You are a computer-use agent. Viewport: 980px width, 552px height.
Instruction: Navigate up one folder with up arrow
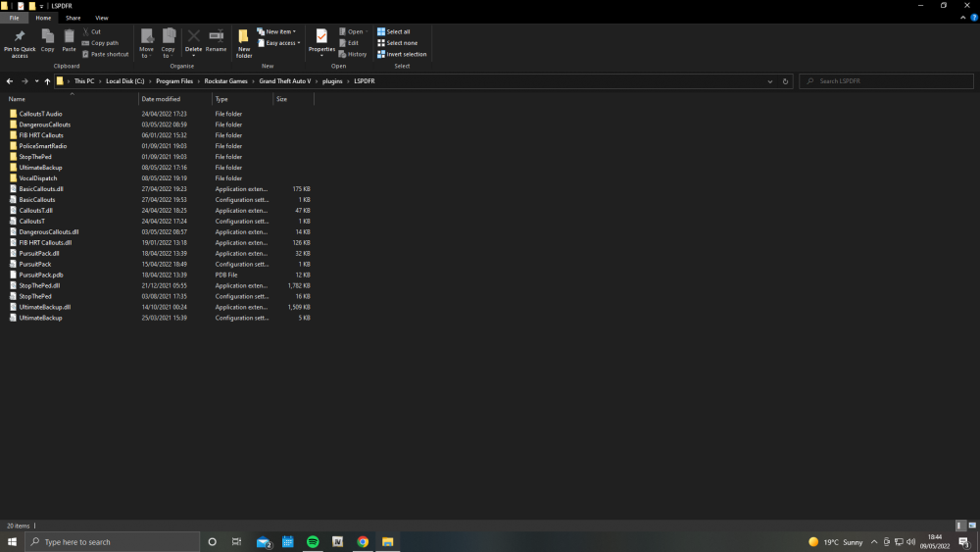47,81
